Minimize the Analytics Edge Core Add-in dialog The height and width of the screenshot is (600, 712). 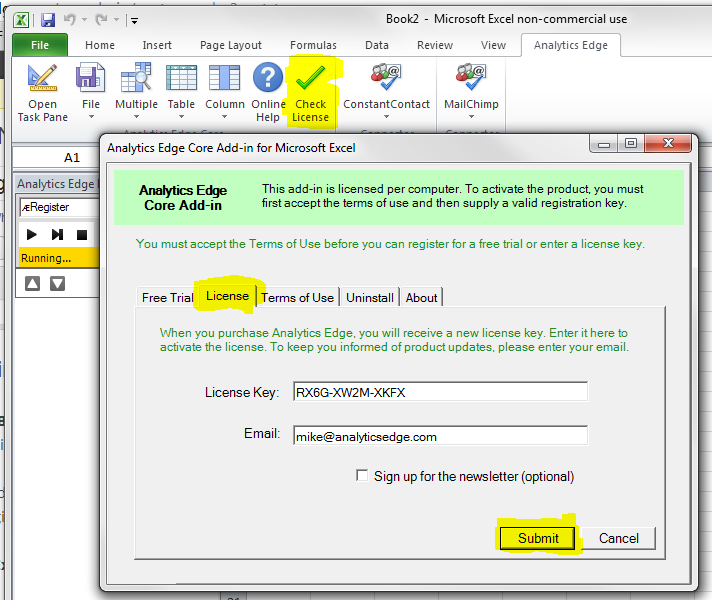(603, 144)
